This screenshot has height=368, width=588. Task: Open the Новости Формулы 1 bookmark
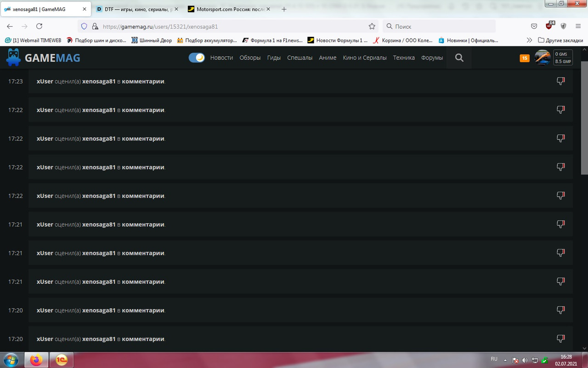[338, 40]
